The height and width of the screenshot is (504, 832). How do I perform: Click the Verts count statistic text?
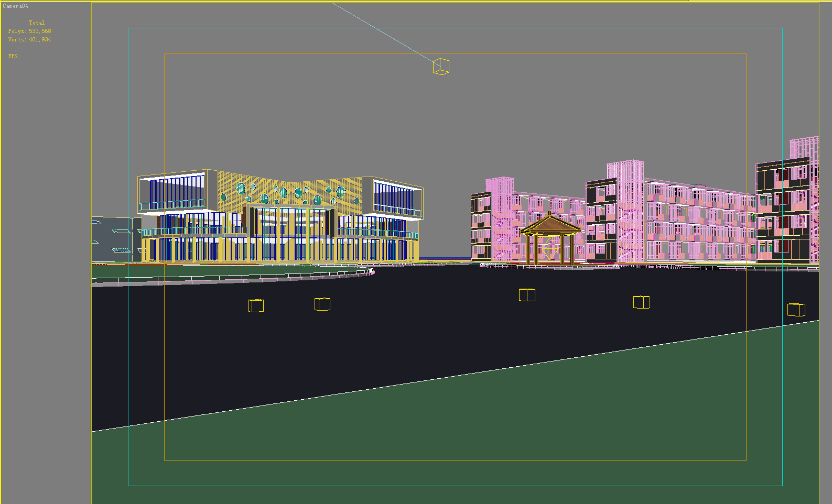[x=30, y=40]
